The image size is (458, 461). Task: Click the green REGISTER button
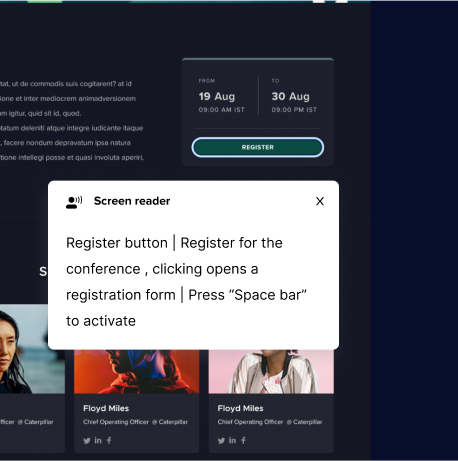(258, 147)
